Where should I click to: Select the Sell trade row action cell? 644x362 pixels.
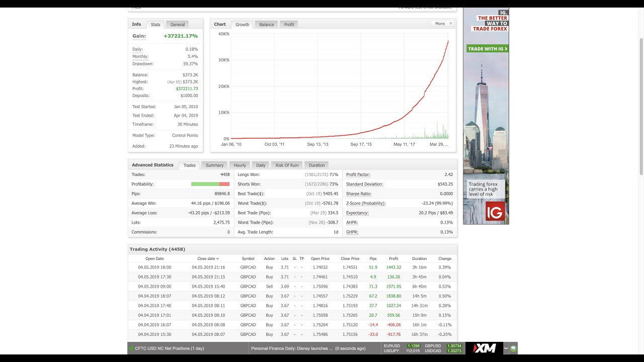tap(269, 287)
